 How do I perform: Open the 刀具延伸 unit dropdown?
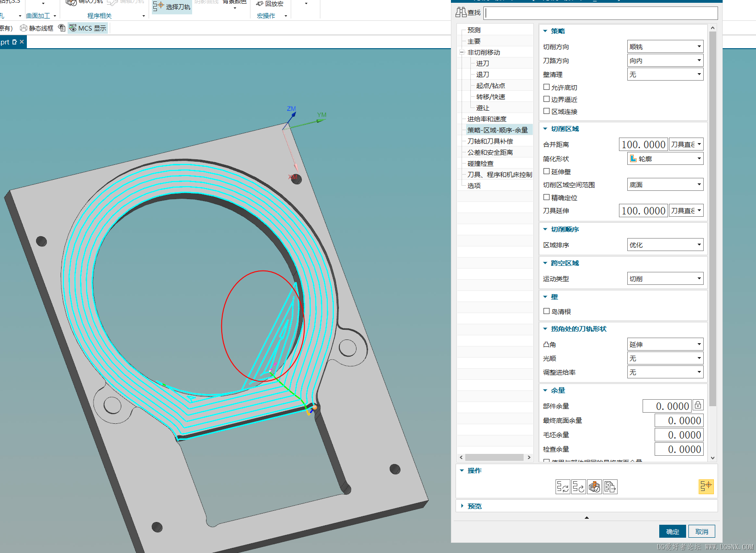click(686, 210)
